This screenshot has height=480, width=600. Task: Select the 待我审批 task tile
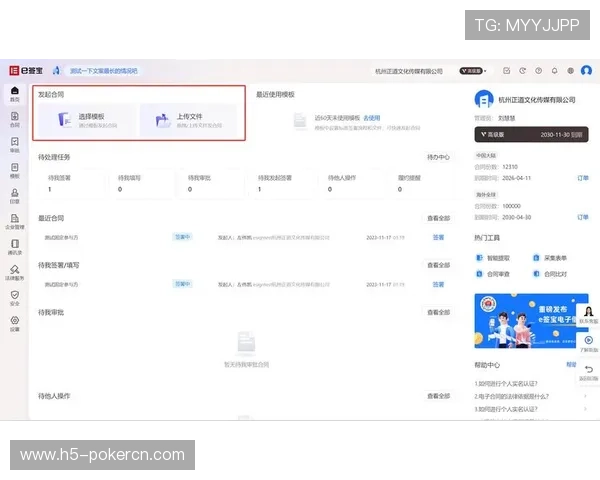click(x=211, y=183)
